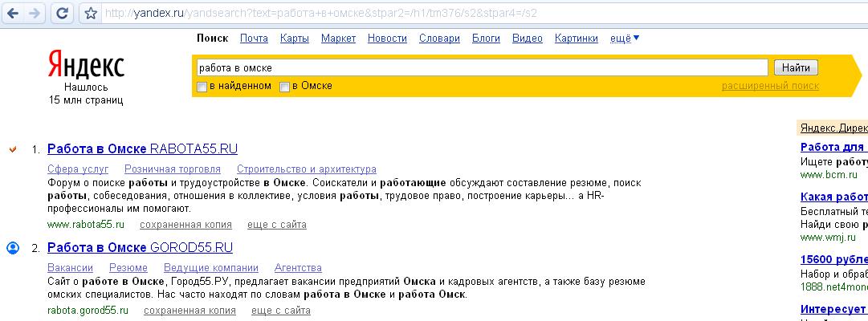Open the Ведущие компании sublink
Image resolution: width=868 pixels, height=321 pixels.
(211, 268)
